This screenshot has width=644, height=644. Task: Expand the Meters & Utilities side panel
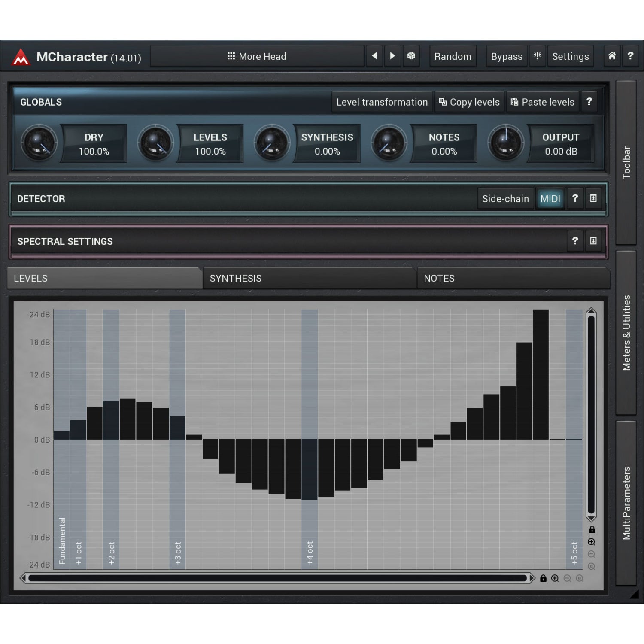626,333
